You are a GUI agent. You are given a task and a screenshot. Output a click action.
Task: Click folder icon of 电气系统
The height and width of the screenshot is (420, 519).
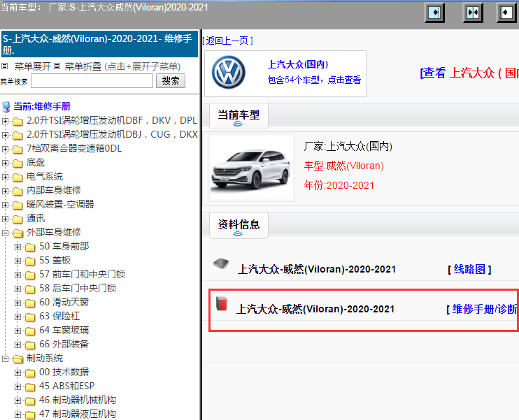click(17, 177)
